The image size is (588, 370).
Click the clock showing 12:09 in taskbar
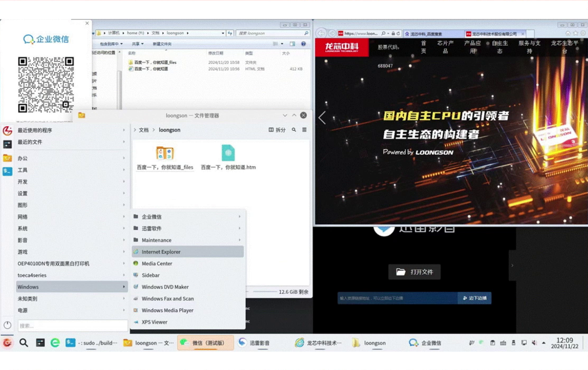pyautogui.click(x=564, y=343)
